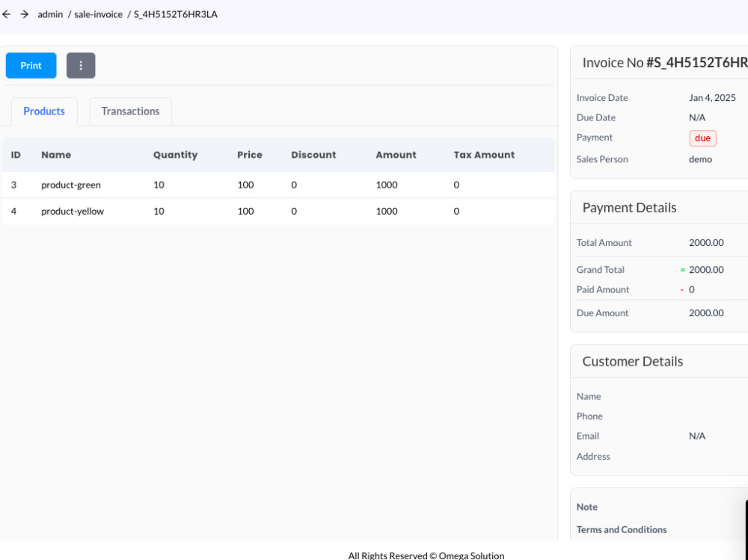The height and width of the screenshot is (560, 748).
Task: Click the Customer Details heading
Action: click(x=633, y=361)
